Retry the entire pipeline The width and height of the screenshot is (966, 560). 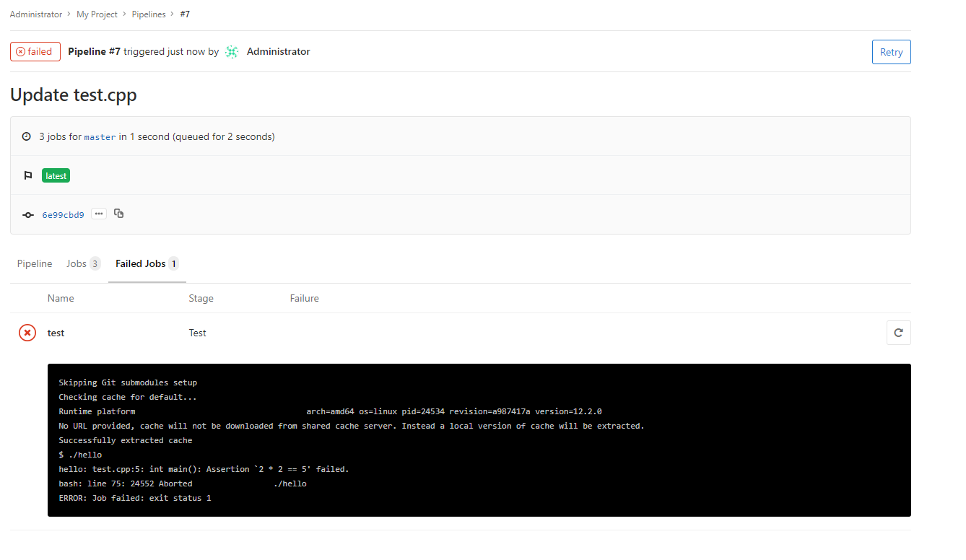click(x=891, y=51)
